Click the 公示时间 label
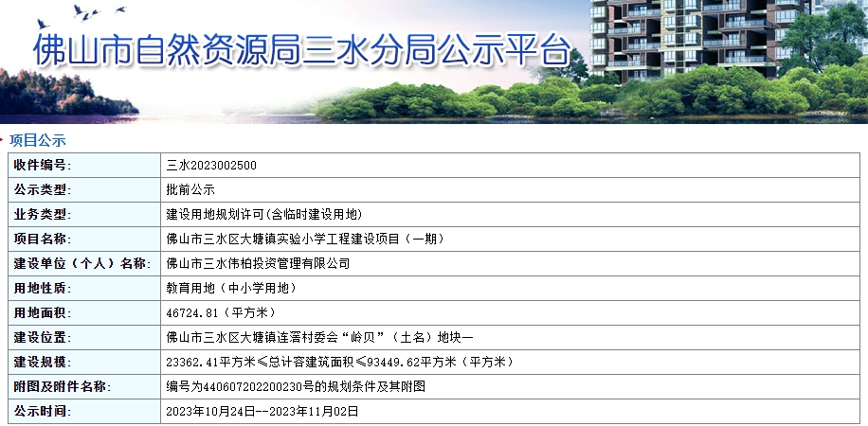868x426 pixels. 43,412
